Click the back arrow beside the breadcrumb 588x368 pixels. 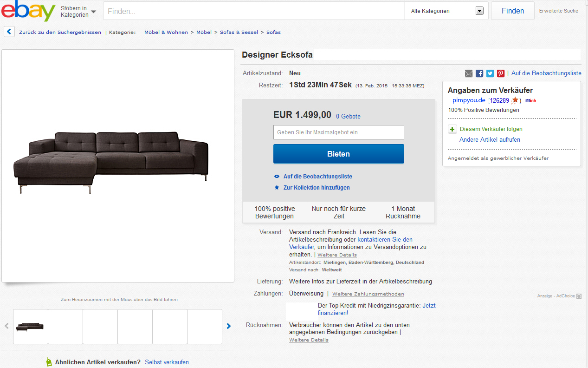pyautogui.click(x=9, y=31)
